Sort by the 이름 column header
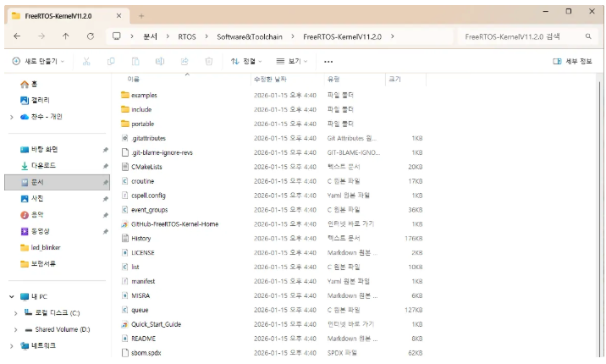Viewport: 606px width, 364px height. click(x=185, y=80)
